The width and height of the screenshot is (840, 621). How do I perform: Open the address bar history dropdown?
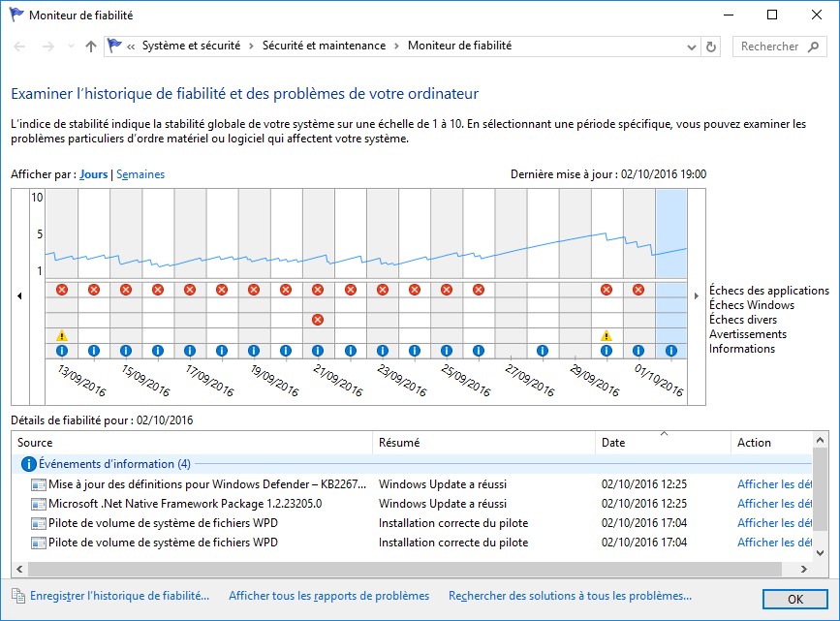coord(690,47)
